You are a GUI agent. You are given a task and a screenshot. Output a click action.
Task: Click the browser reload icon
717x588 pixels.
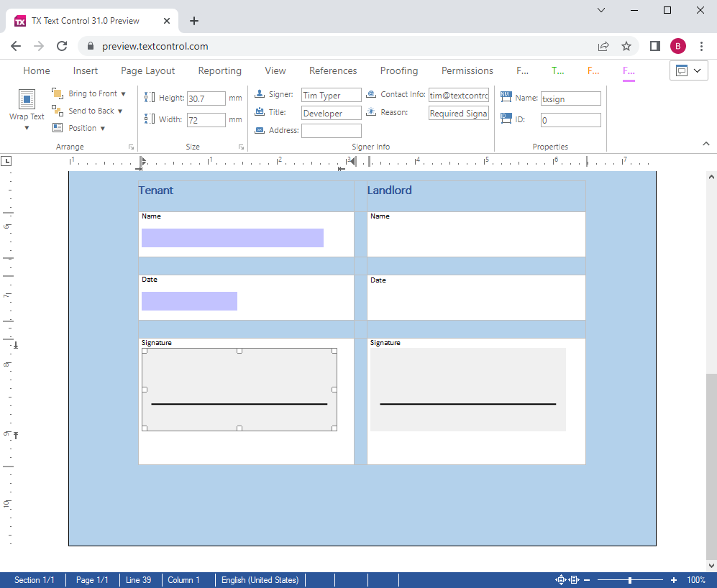[x=62, y=46]
